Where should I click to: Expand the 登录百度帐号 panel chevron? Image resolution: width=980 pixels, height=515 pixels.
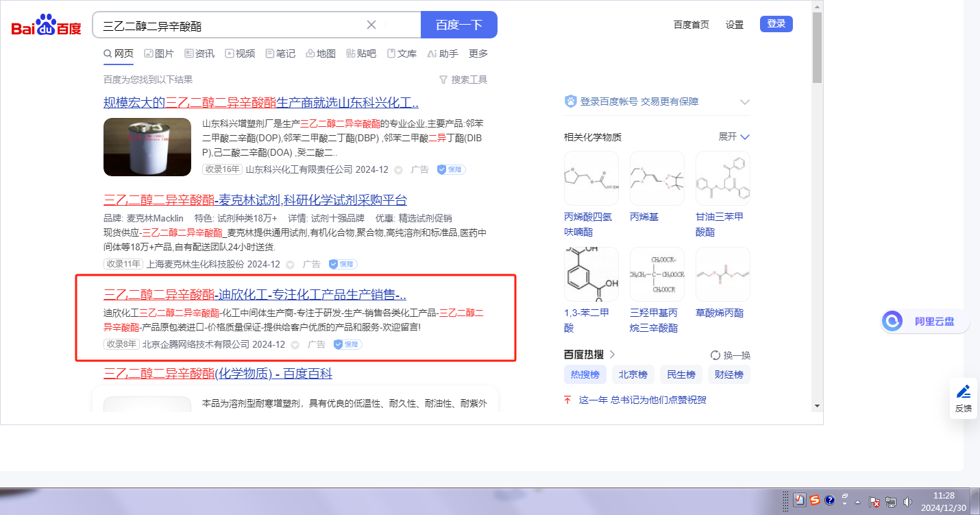click(x=745, y=102)
